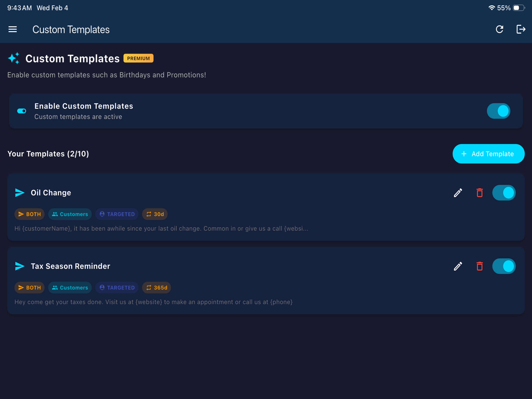Click the Wi-Fi status icon

[x=492, y=8]
